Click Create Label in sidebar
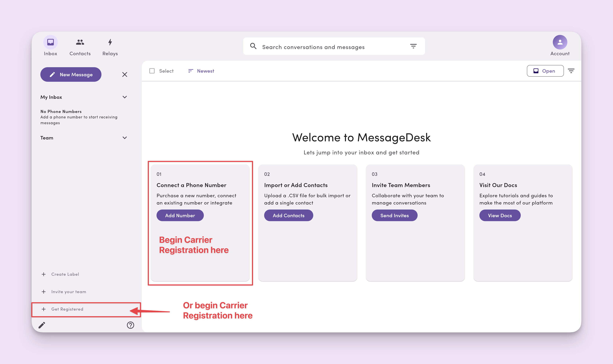The width and height of the screenshot is (613, 364). [x=65, y=274]
